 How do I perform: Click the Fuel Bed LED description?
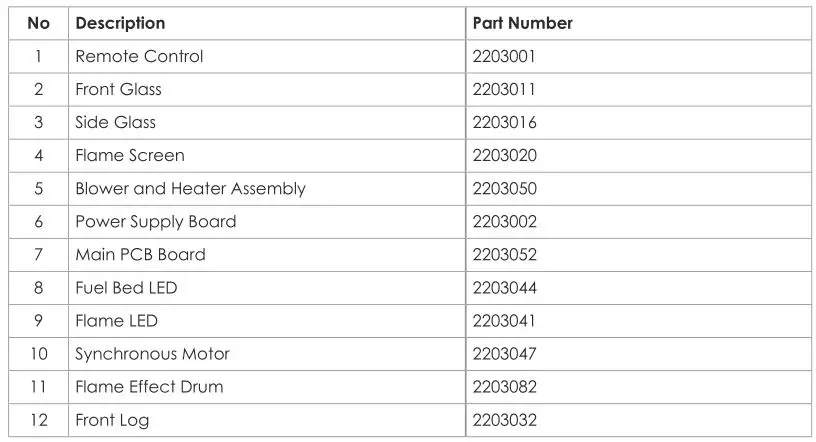pos(126,288)
